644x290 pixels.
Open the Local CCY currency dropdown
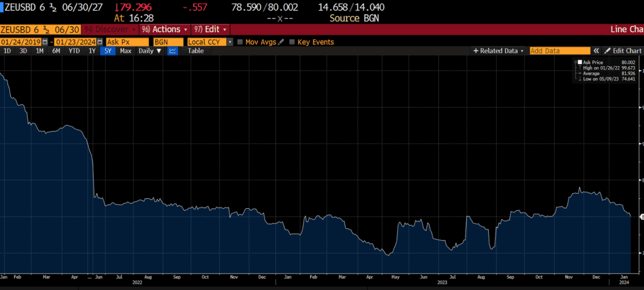[230, 42]
